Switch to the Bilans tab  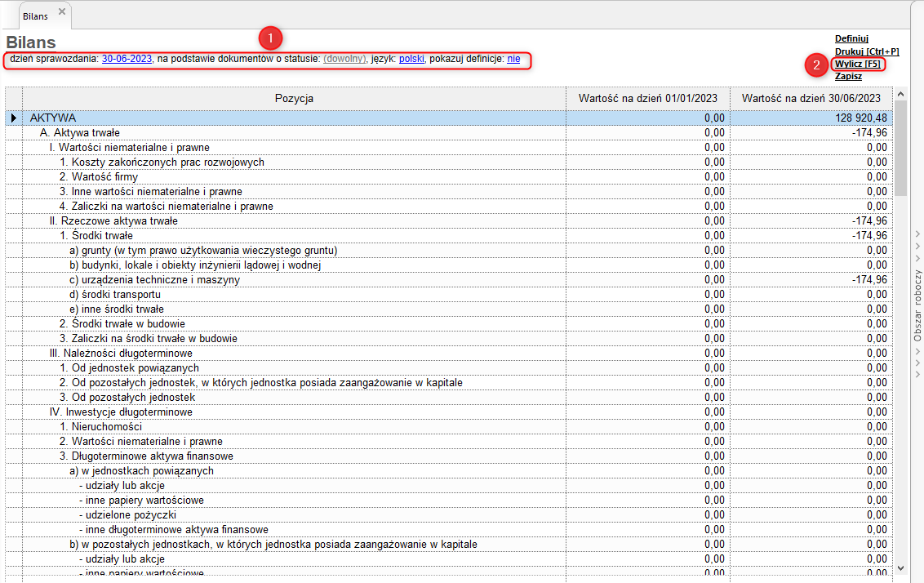pos(35,16)
